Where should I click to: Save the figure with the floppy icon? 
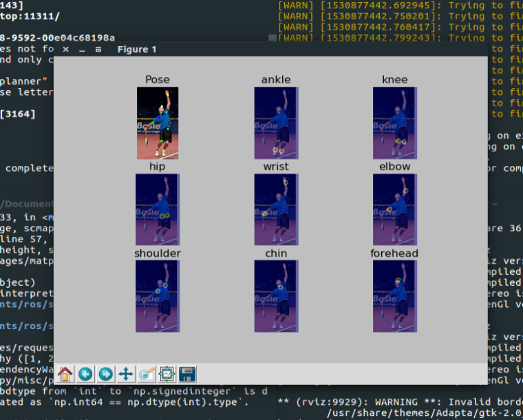[187, 374]
